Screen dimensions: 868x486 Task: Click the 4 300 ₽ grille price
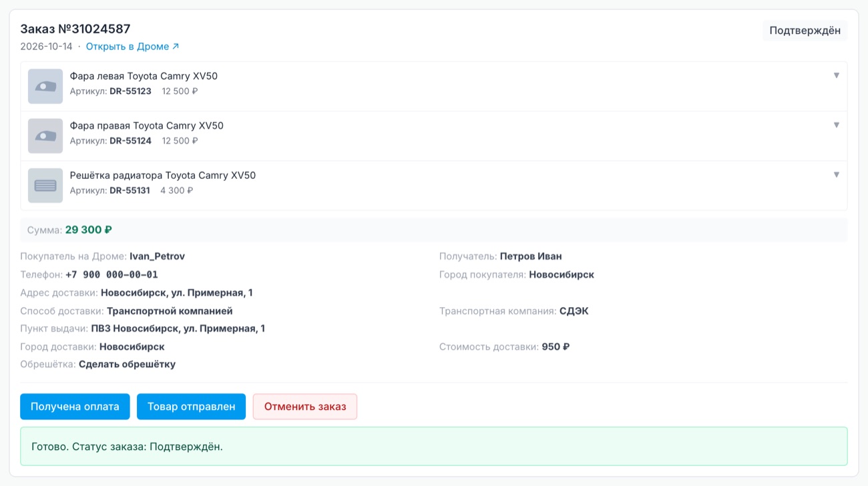177,190
